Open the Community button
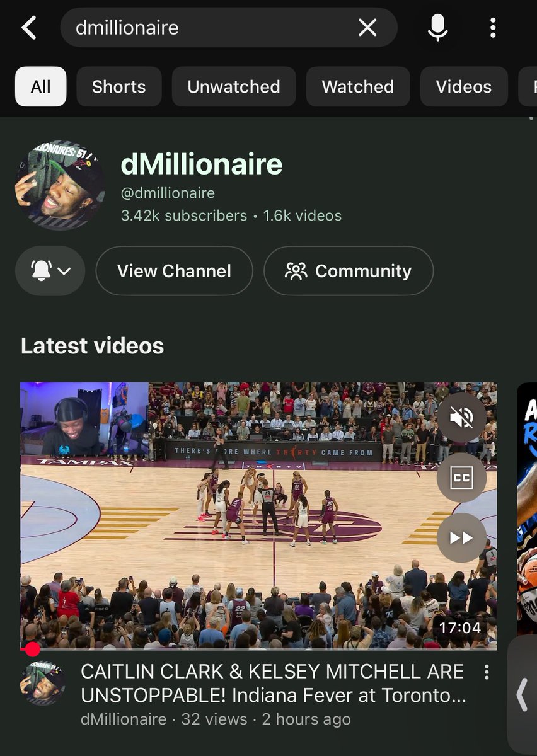This screenshot has width=537, height=756. pyautogui.click(x=349, y=271)
